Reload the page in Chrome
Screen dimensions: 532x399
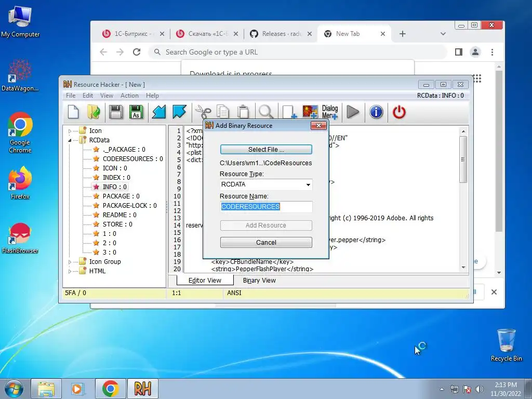137,52
